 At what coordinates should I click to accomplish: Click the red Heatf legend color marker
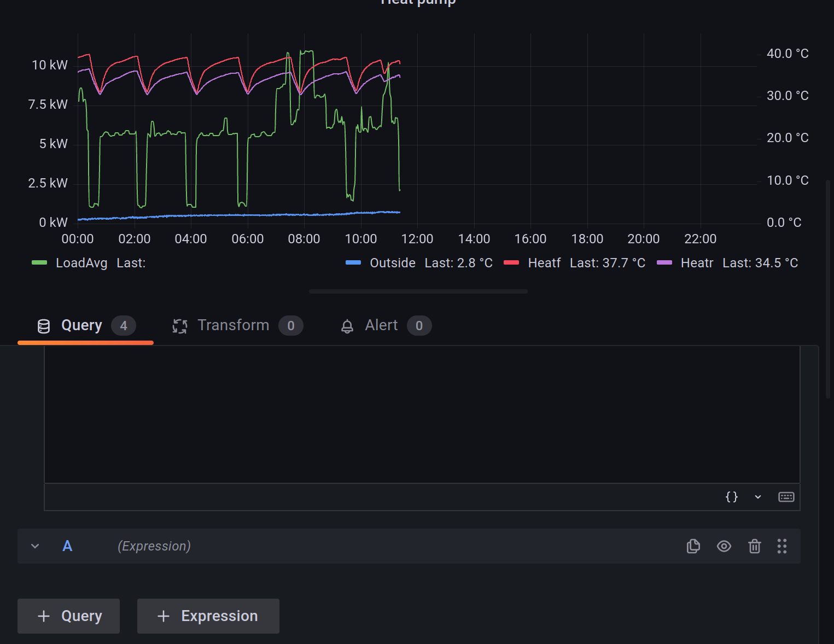511,262
